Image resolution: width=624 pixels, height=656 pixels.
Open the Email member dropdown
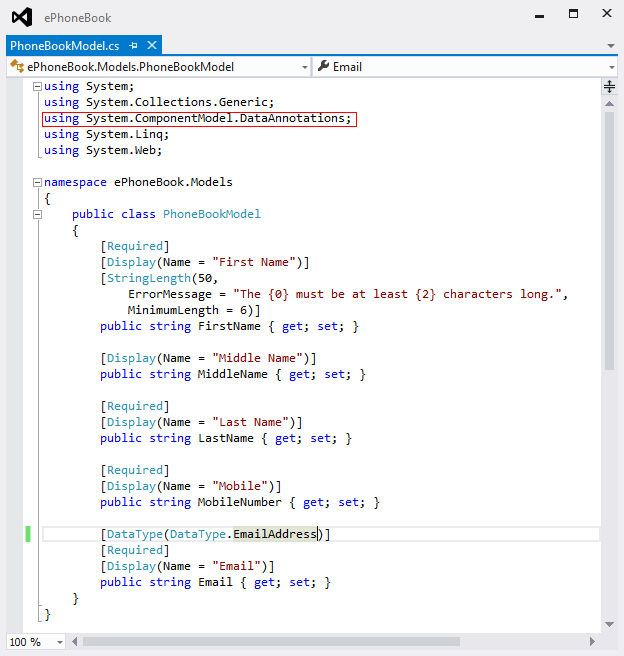612,67
